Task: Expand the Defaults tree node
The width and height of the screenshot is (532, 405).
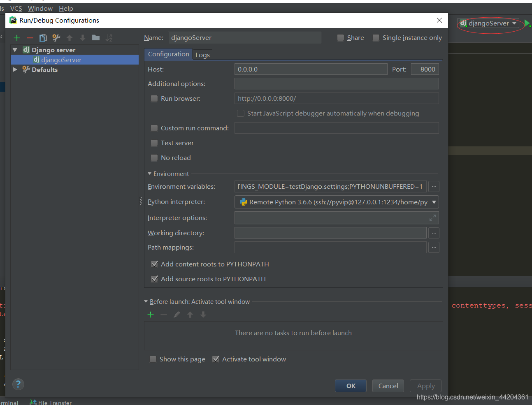Action: tap(15, 69)
